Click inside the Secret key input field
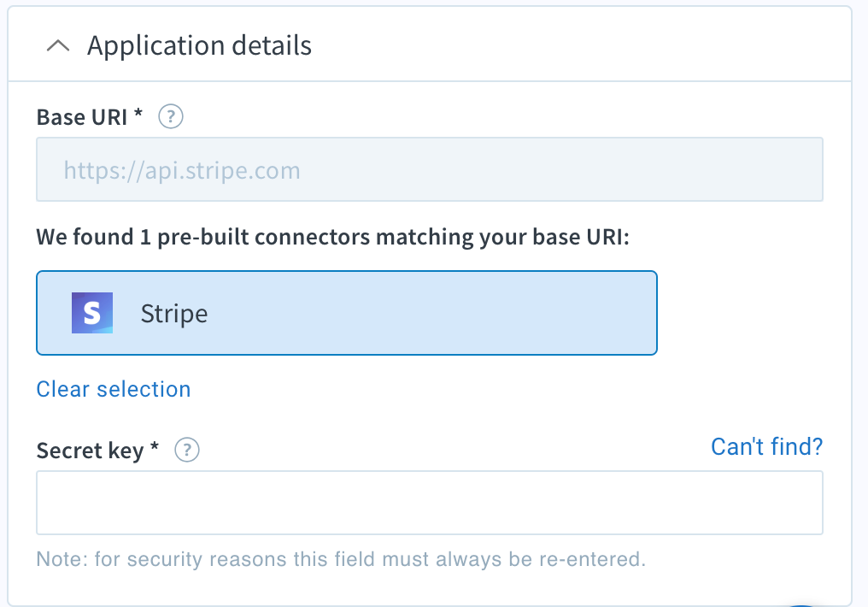868x607 pixels. point(429,503)
